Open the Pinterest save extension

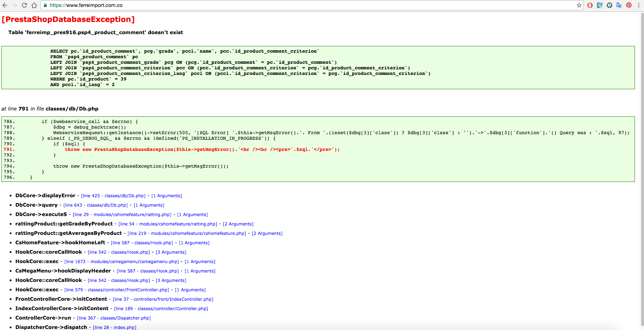point(629,5)
